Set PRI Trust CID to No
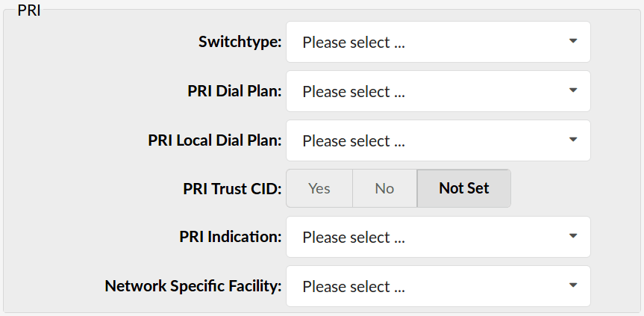 [x=384, y=188]
